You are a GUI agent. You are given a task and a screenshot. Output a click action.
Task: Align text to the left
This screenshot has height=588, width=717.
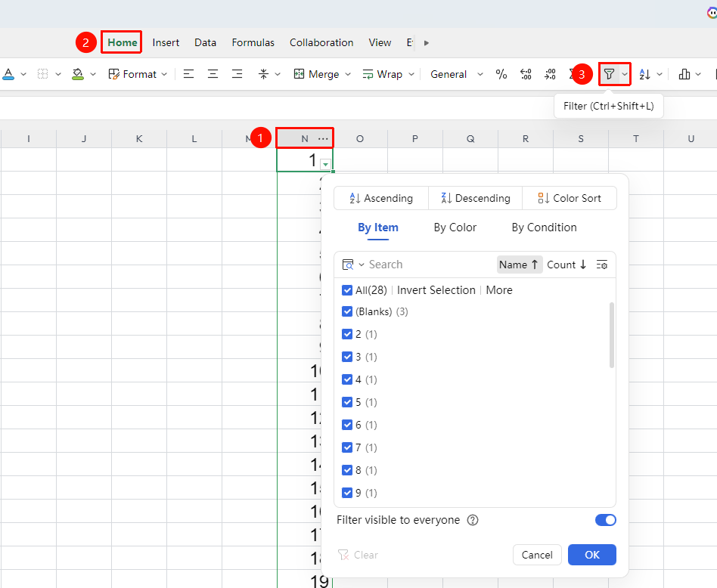[x=188, y=74]
